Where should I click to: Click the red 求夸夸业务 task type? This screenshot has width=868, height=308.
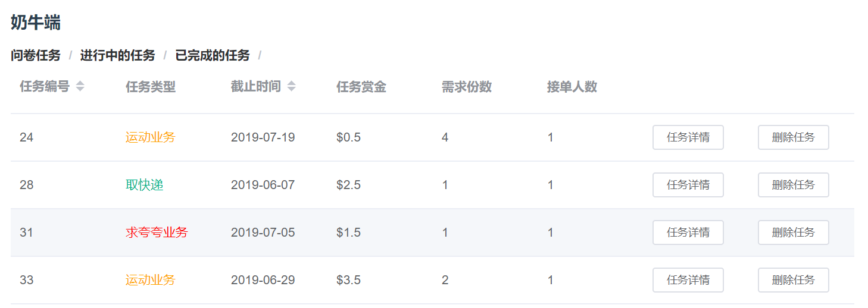156,232
